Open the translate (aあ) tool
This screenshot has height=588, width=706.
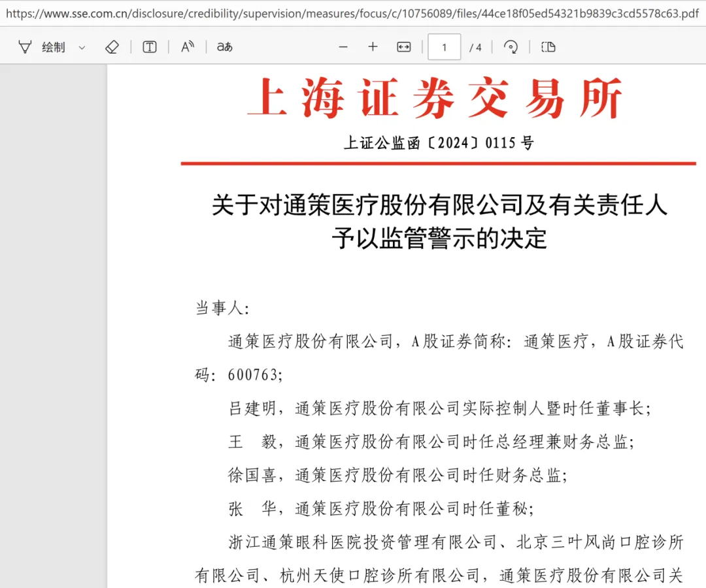[x=225, y=47]
